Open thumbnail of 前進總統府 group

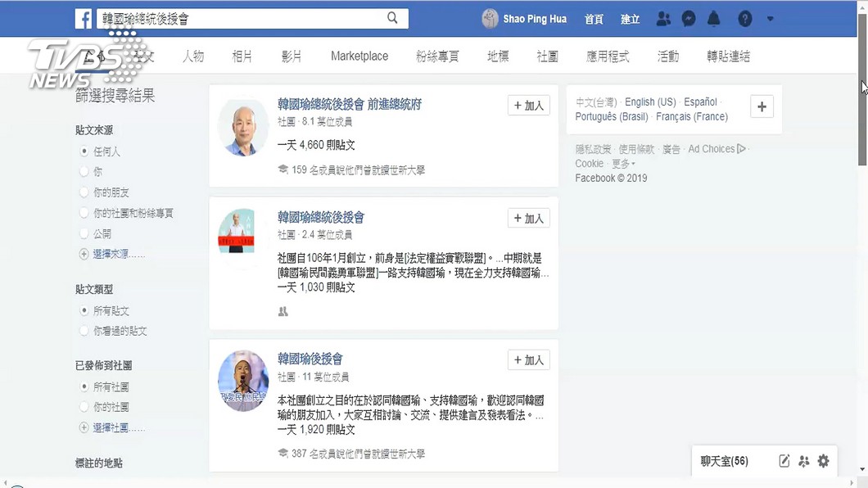(243, 127)
